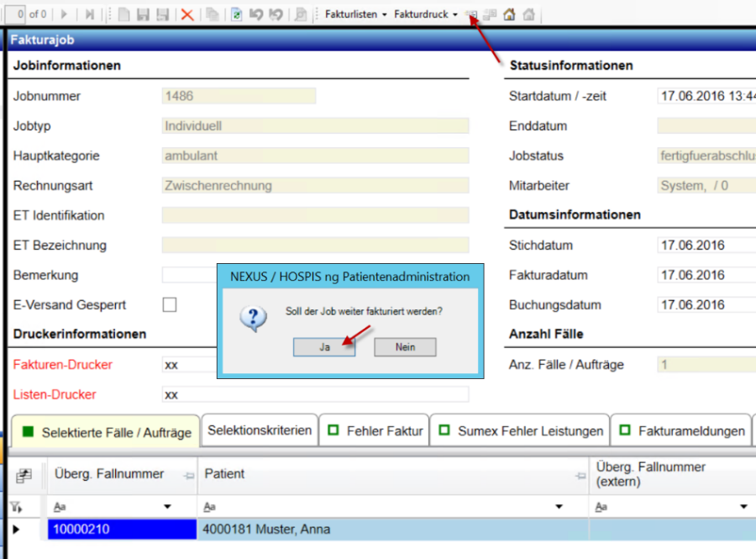Click the ET Bezeichnung field
Viewport: 756px width, 559px height.
pyautogui.click(x=315, y=245)
